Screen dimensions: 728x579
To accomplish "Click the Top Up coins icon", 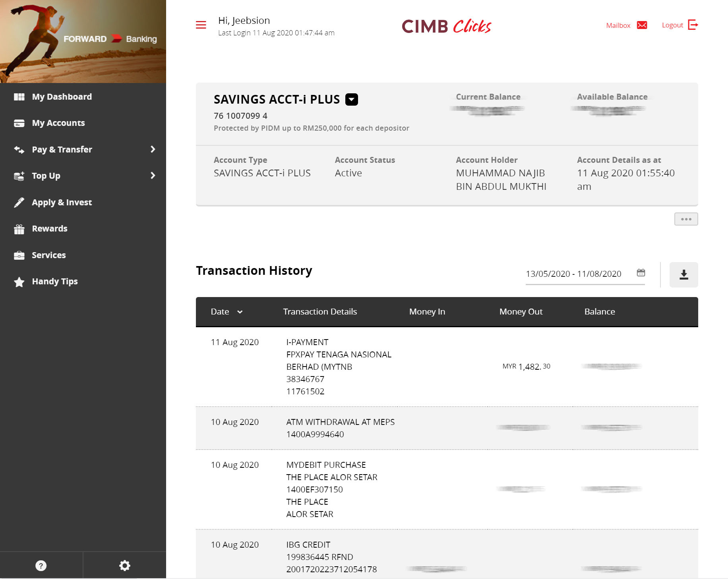I will (x=19, y=176).
